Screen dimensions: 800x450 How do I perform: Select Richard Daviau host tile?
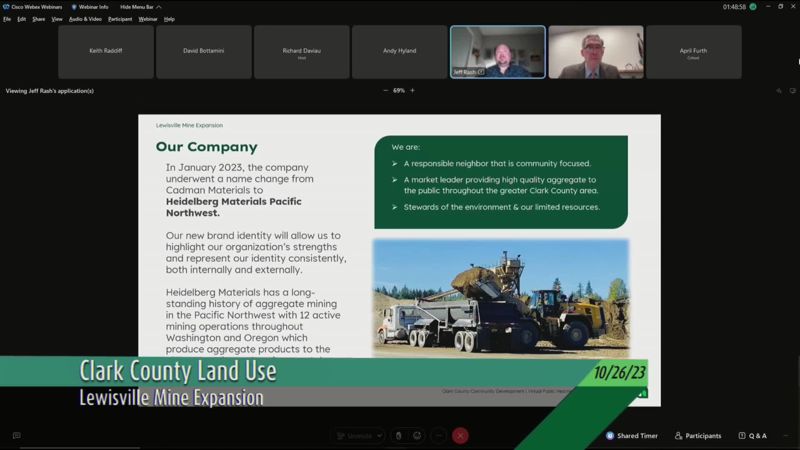click(302, 52)
